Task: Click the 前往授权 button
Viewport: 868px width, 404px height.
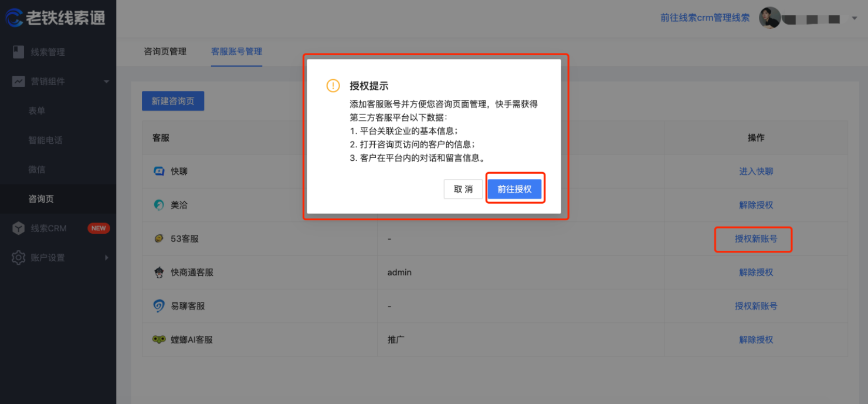Action: [515, 188]
